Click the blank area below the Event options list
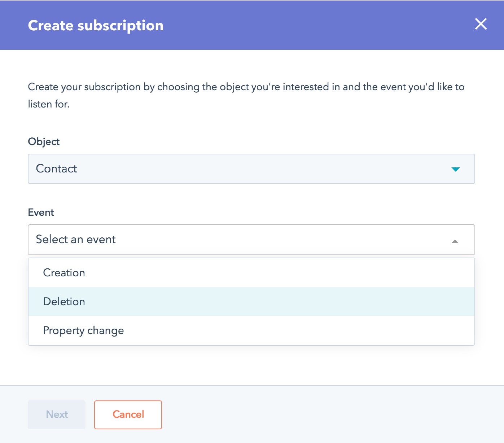 [251, 365]
